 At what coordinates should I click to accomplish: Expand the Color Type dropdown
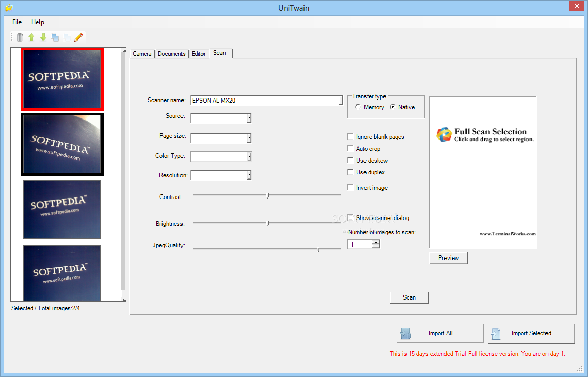click(x=249, y=156)
